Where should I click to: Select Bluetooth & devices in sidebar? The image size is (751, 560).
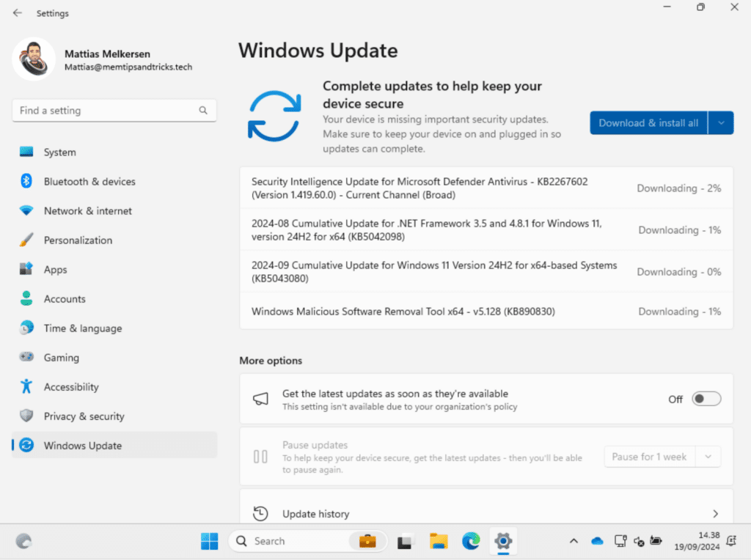(x=114, y=181)
